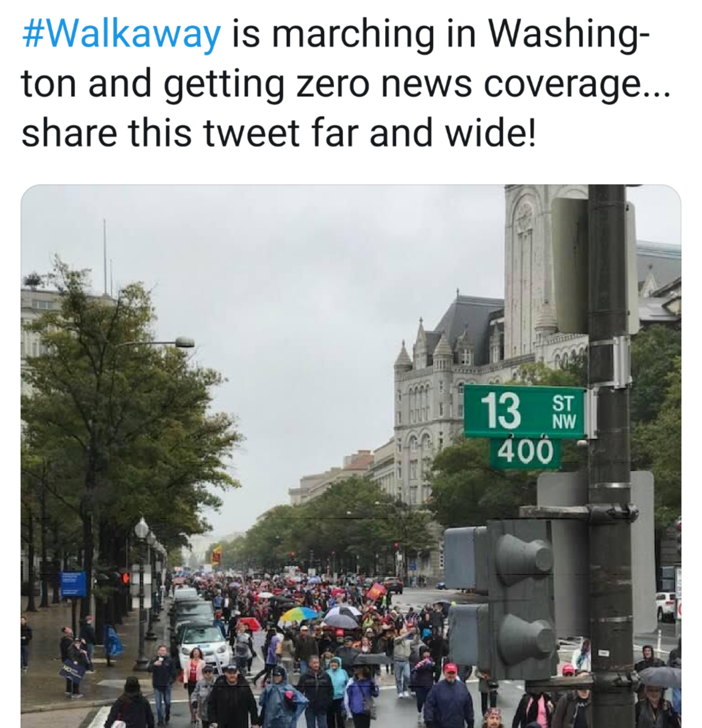Click the white smart car parked at the curb
Screen dimensions: 702x728
[x=203, y=646]
